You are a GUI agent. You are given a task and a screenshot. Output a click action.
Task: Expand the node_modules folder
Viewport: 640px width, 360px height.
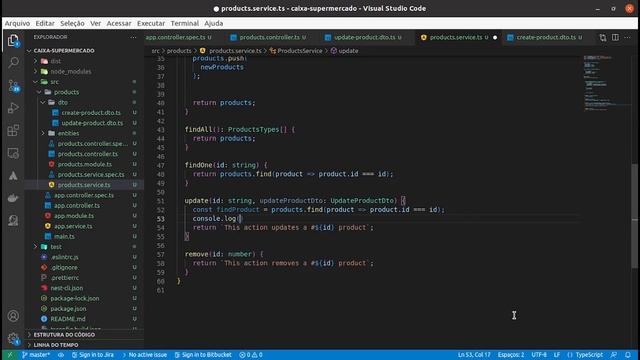(71, 71)
